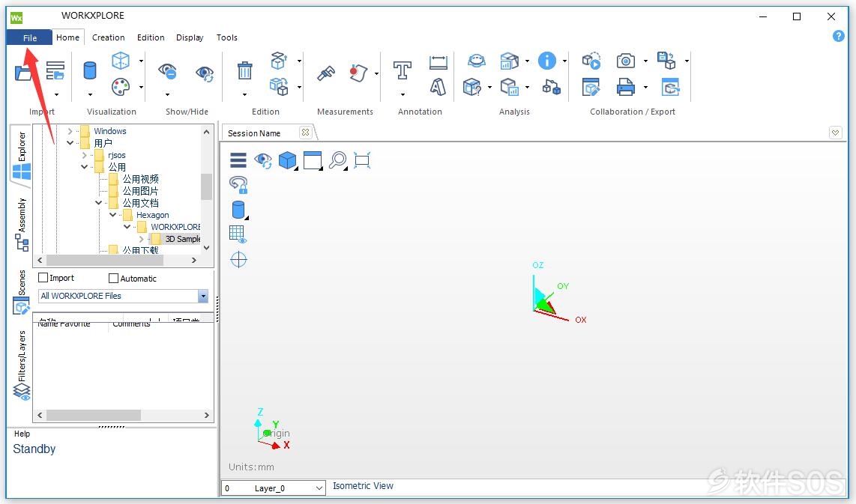Switch to the Tools ribbon tab

pyautogui.click(x=226, y=37)
